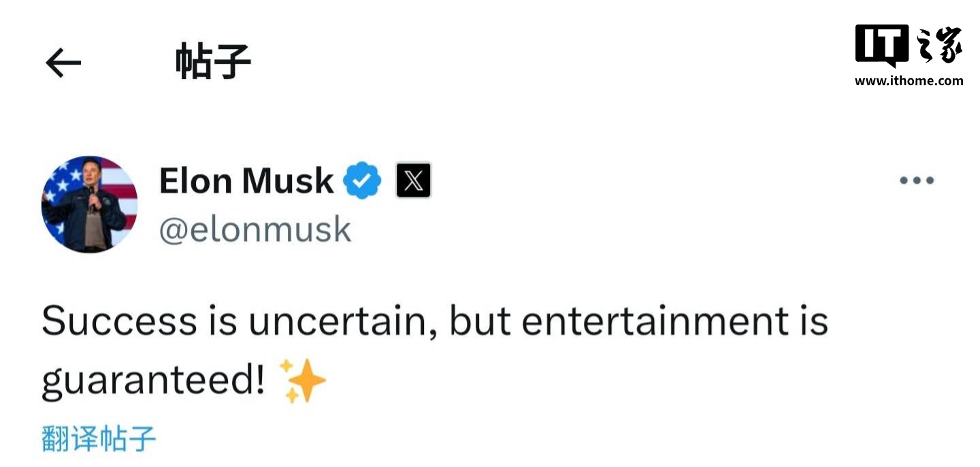Click the black IT logo block
Image resolution: width=980 pixels, height=467 pixels.
tap(881, 45)
